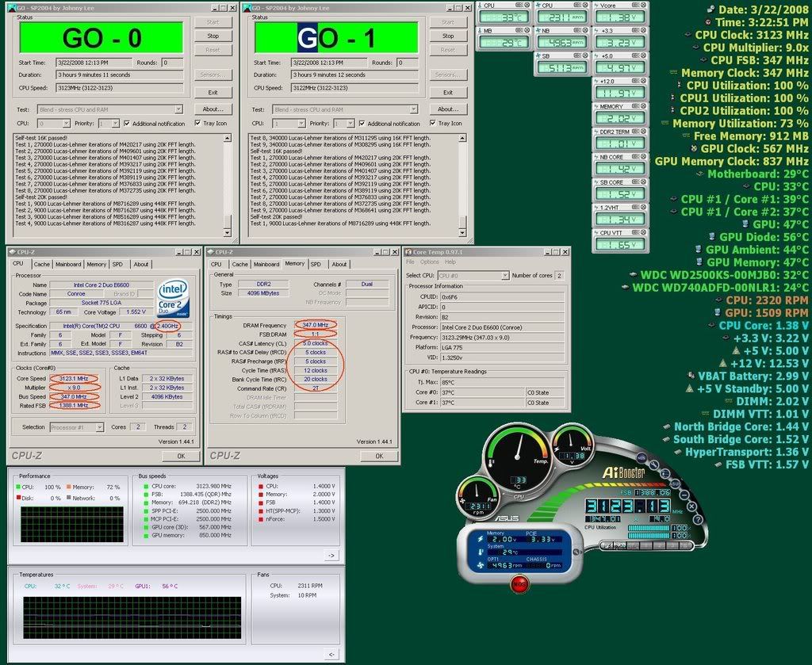
Task: Click the X icon on AI Booster dial
Action: (x=691, y=506)
